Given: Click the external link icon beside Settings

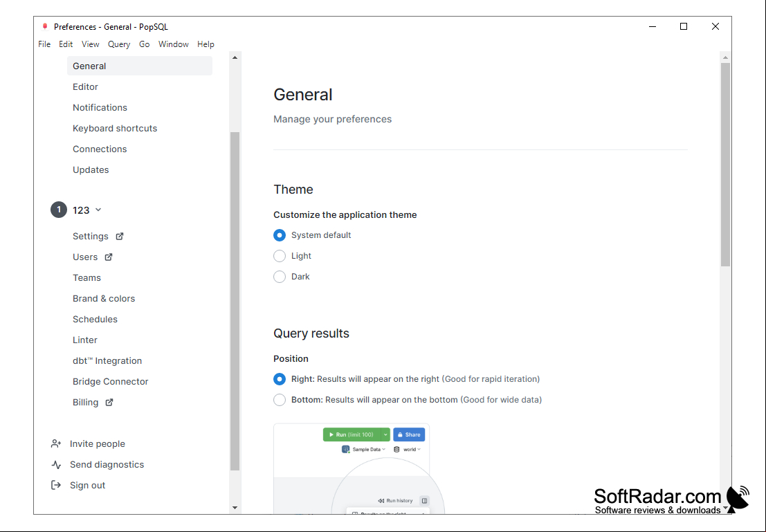Looking at the screenshot, I should point(120,237).
